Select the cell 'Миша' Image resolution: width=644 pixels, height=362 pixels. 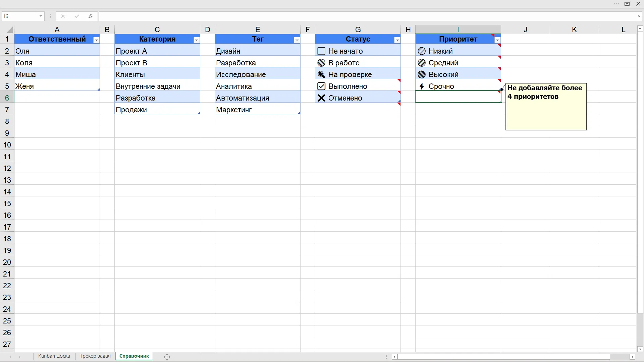pos(57,74)
